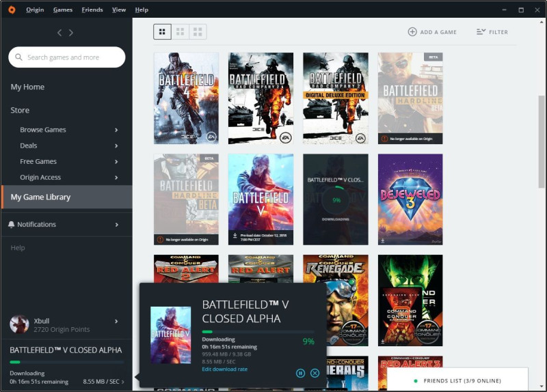Click the Xbull user avatar
Image resolution: width=547 pixels, height=392 pixels.
(19, 324)
